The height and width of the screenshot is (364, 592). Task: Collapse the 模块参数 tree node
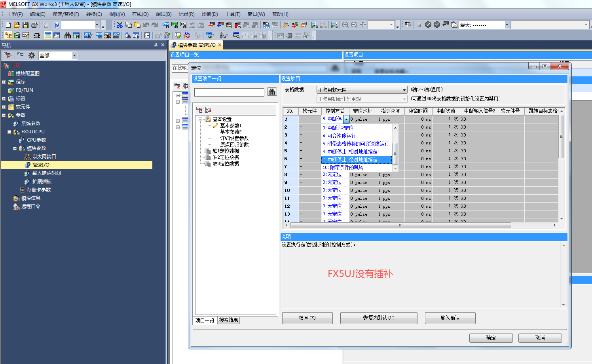pyautogui.click(x=15, y=148)
